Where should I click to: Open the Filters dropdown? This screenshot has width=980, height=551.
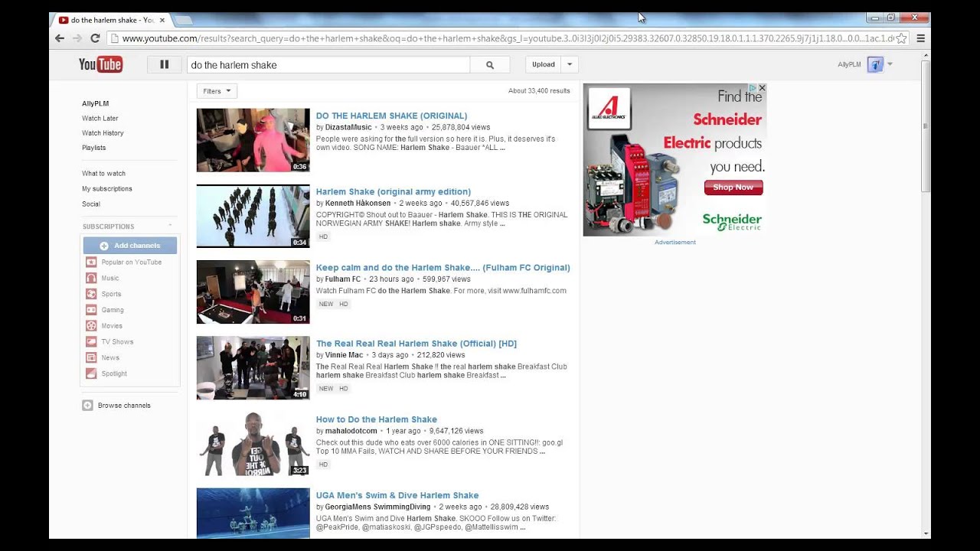[x=217, y=91]
